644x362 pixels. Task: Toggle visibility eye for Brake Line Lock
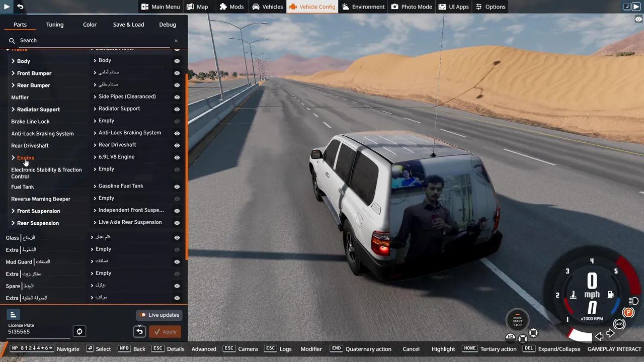pos(177,121)
